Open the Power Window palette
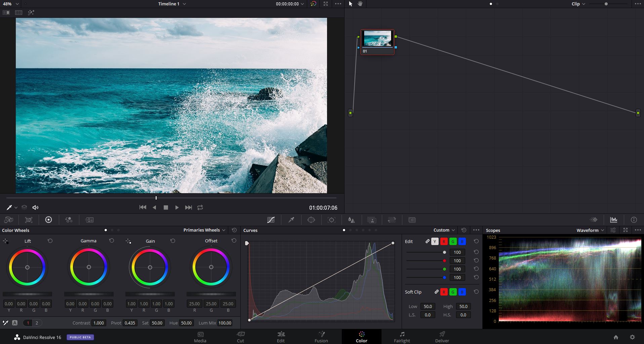 coord(311,220)
